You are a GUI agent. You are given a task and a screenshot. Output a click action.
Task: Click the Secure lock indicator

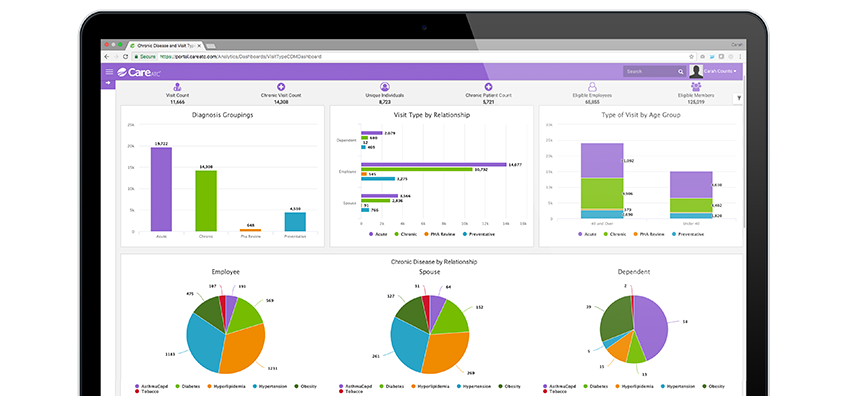click(145, 56)
